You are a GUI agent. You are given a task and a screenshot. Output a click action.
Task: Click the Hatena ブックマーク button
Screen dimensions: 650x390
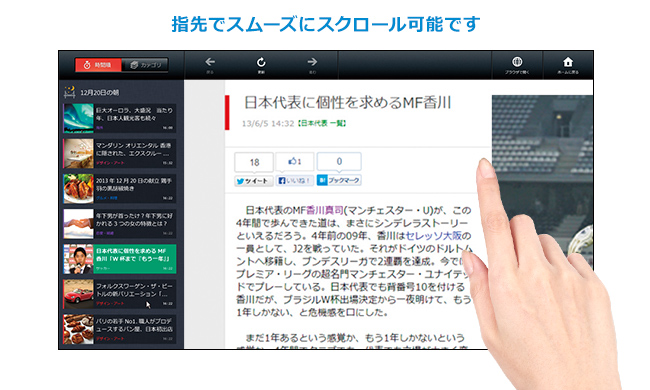339,180
